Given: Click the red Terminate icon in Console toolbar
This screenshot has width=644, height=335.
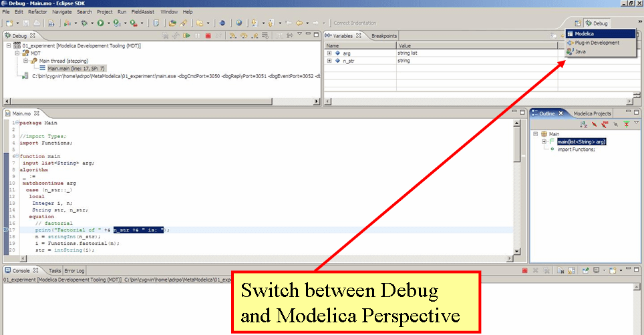Looking at the screenshot, I should (525, 271).
